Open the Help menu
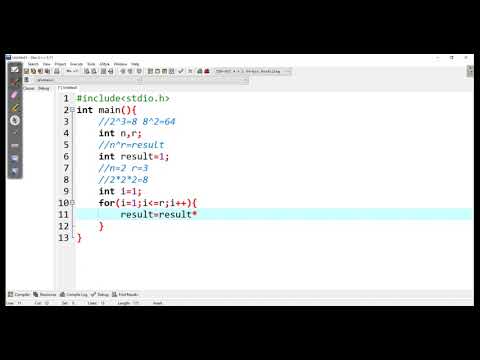 coord(135,64)
